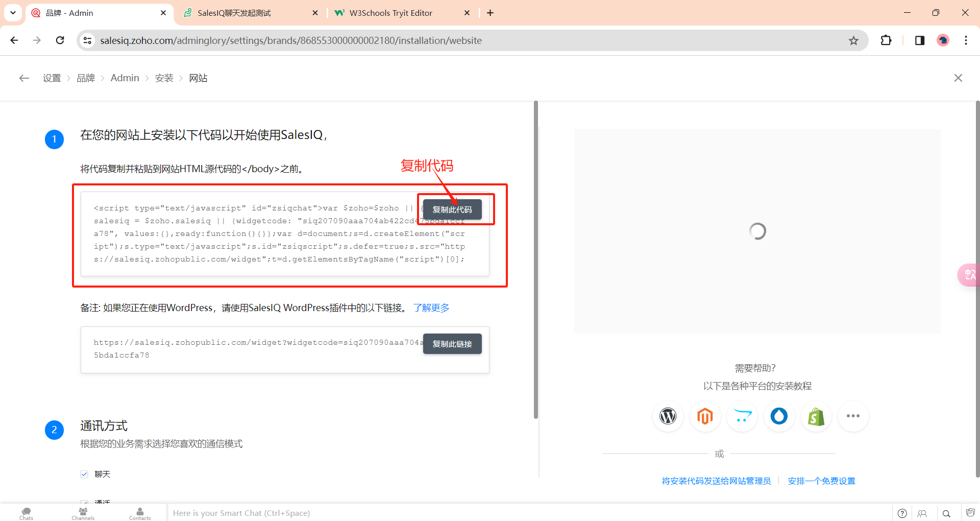Click the Smart Chat input field
Viewport: 980px width, 521px height.
click(529, 513)
